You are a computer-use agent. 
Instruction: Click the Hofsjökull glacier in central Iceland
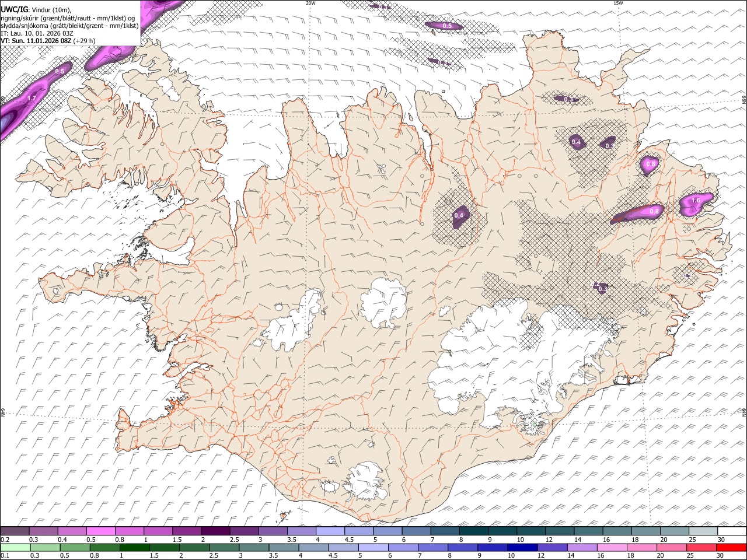coord(384,302)
